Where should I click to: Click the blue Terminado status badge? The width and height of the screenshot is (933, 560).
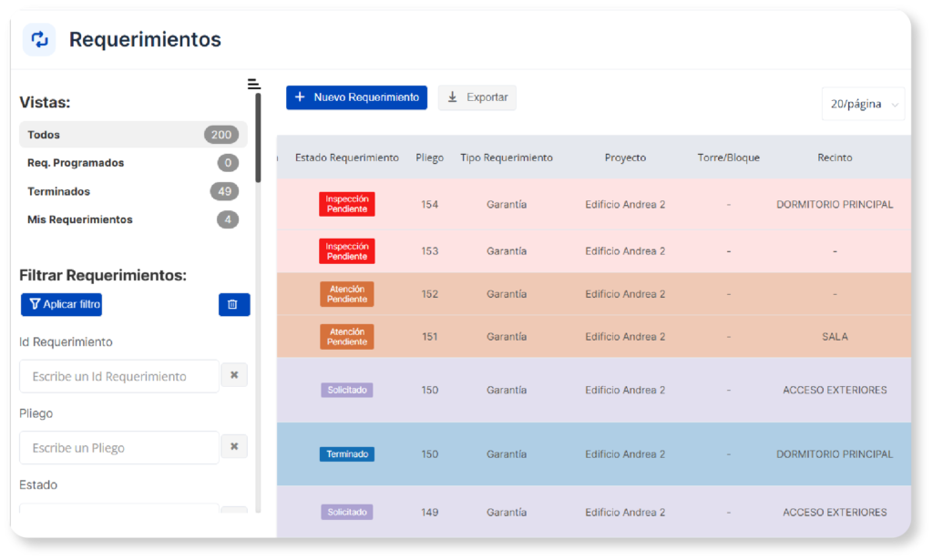click(x=347, y=454)
